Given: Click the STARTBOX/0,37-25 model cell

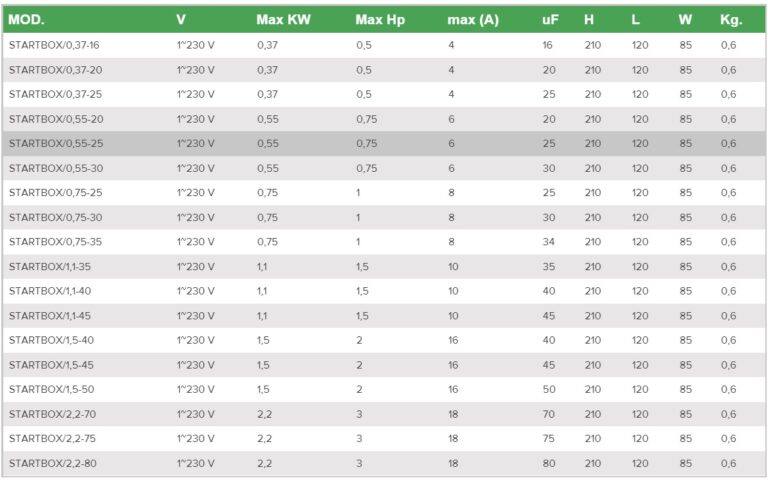Looking at the screenshot, I should (x=55, y=94).
